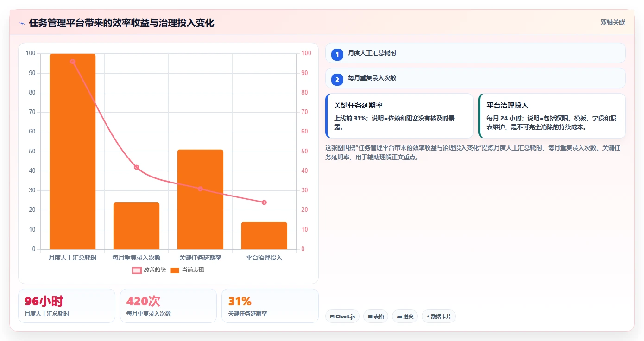Click the icon inside the 进度 tag

399,317
